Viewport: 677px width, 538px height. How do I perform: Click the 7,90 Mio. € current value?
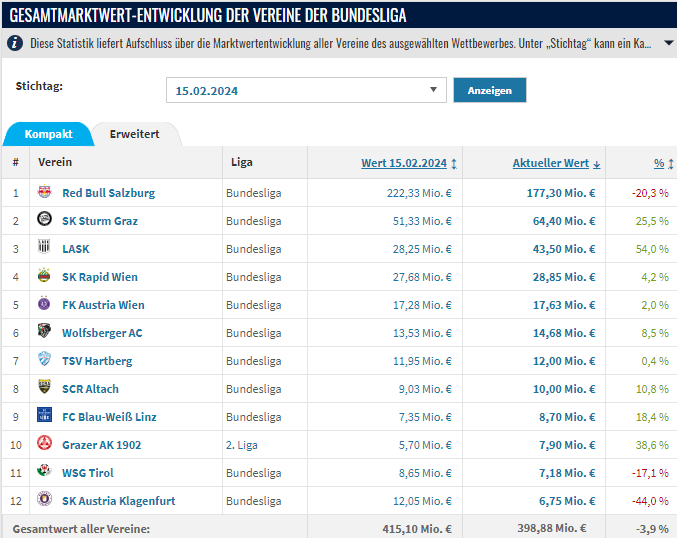(567, 445)
